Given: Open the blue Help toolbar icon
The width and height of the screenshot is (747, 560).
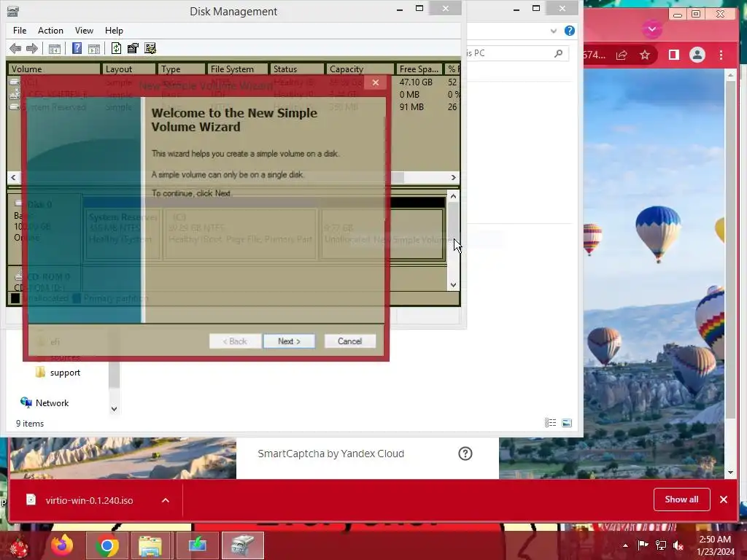Looking at the screenshot, I should tap(77, 48).
